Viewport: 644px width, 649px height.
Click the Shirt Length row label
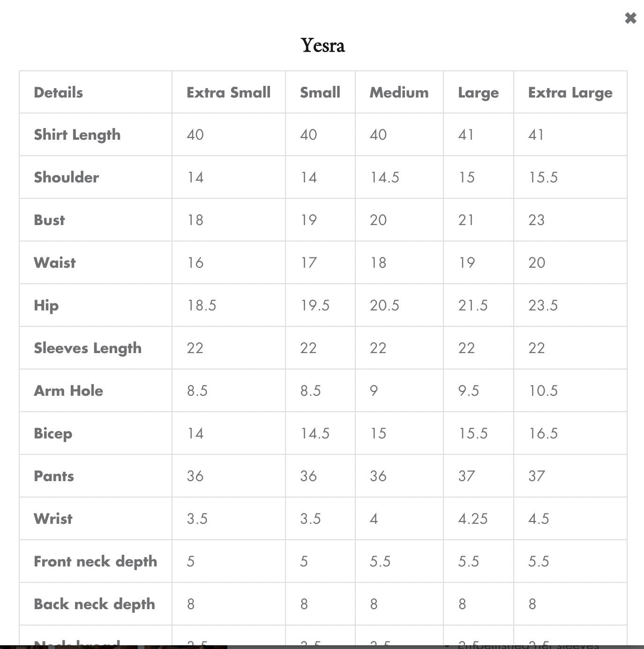(x=77, y=135)
